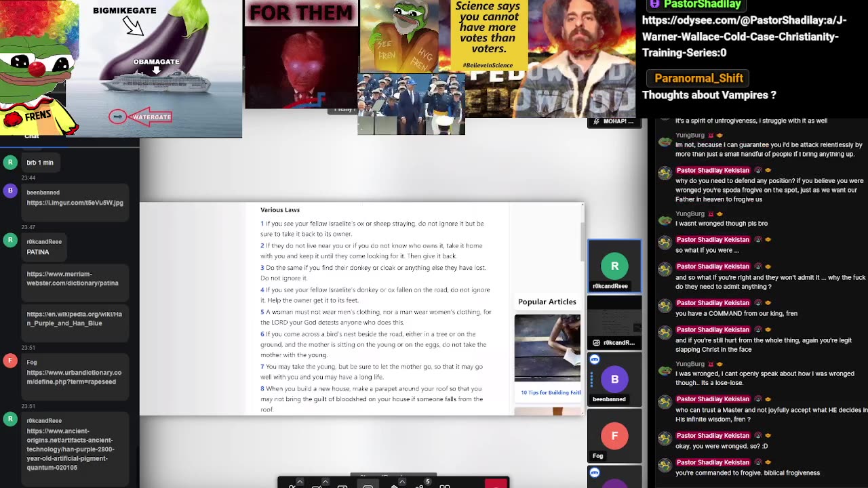Open Fog's urbandictionary.com link
Image resolution: width=868 pixels, height=488 pixels.
tap(74, 377)
